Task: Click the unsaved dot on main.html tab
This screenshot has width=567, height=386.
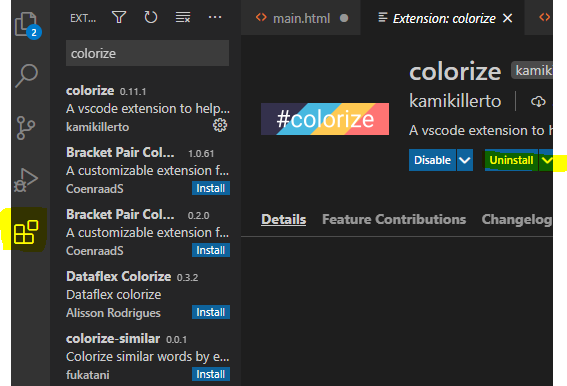Action: click(344, 18)
